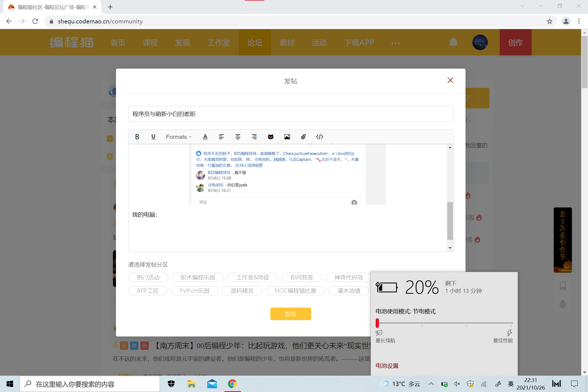Open 工作室 in navigation bar
The image size is (588, 392).
coord(219,42)
